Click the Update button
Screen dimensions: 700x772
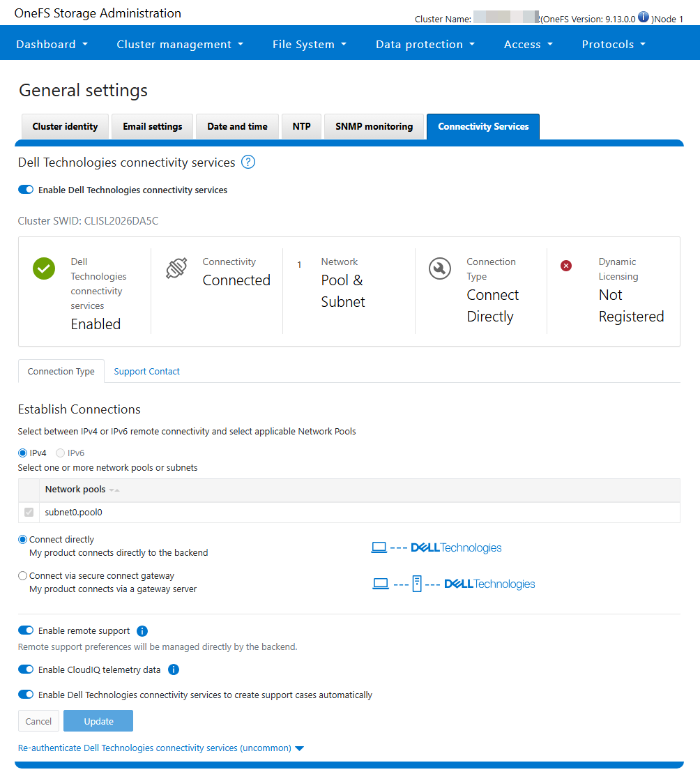[x=98, y=721]
